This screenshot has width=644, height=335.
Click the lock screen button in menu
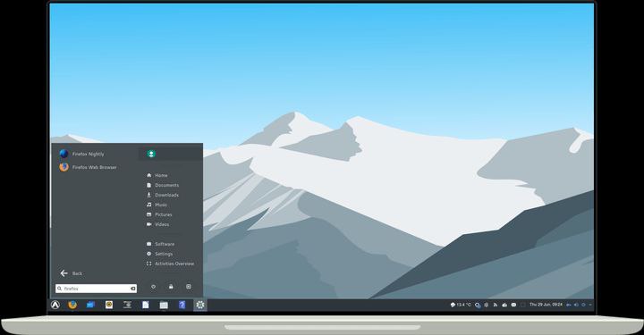click(x=171, y=287)
